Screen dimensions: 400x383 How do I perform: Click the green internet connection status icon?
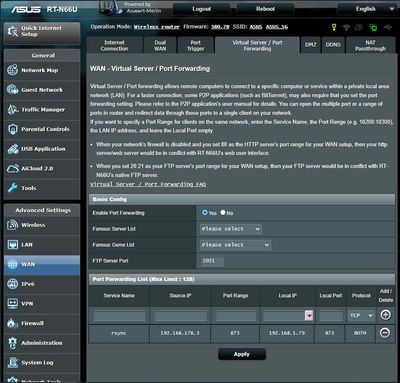(x=373, y=27)
